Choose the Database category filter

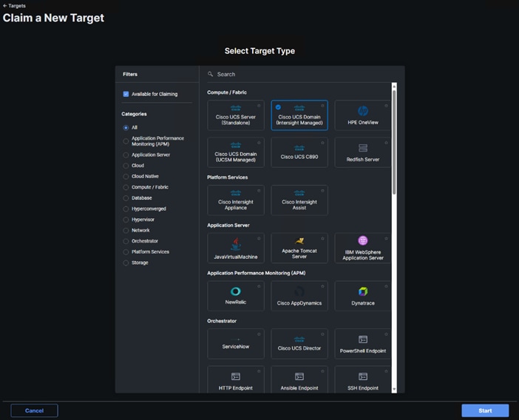coord(126,198)
